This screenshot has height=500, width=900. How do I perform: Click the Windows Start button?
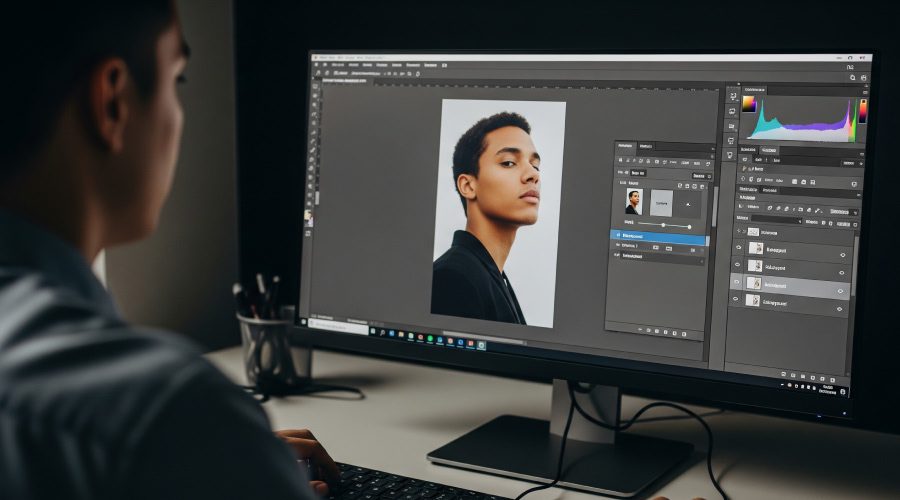coord(305,321)
